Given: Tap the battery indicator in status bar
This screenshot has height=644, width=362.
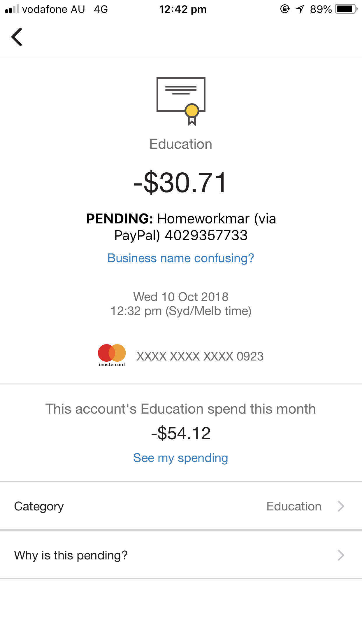Looking at the screenshot, I should 346,9.
